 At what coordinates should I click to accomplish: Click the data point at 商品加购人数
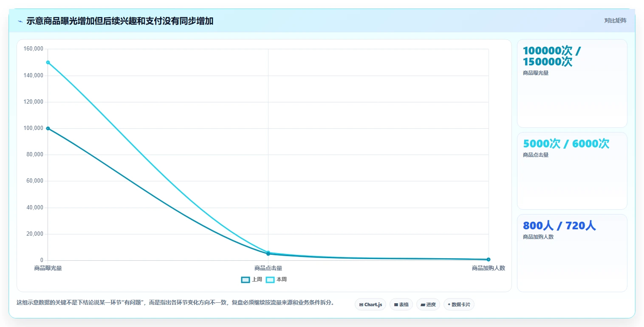coord(489,259)
